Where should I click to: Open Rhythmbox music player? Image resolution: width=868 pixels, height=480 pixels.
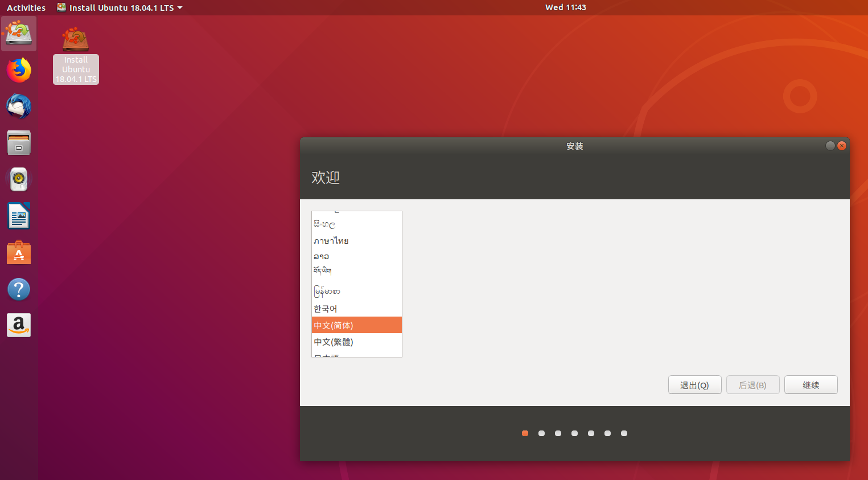[x=19, y=179]
